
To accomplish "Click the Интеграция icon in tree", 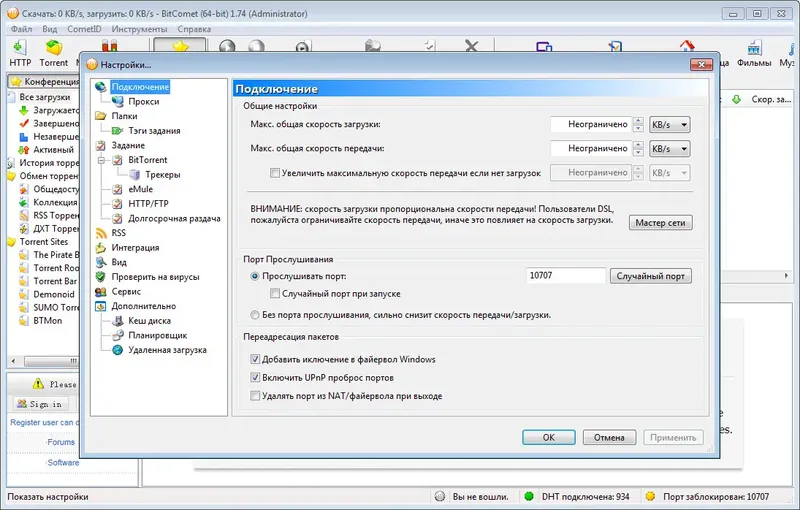I will point(101,248).
